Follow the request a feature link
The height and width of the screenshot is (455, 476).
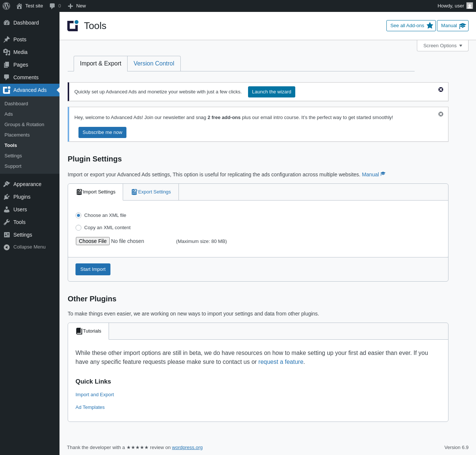pyautogui.click(x=281, y=362)
